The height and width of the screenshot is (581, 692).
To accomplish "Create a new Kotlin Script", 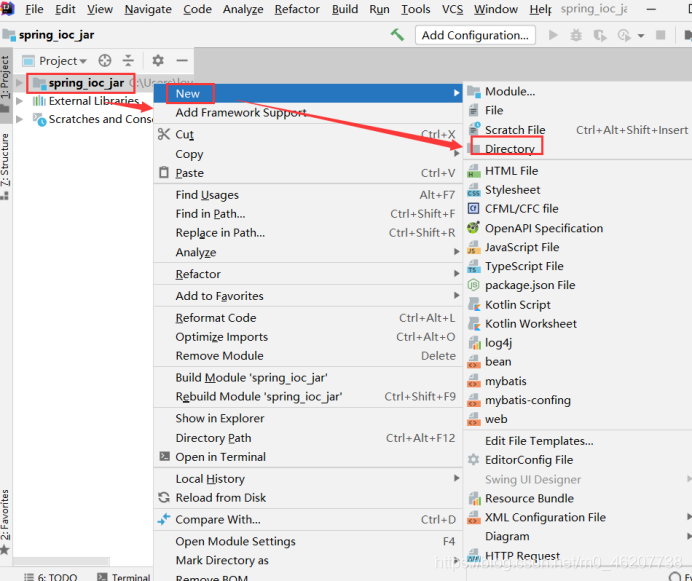I will [x=578, y=305].
